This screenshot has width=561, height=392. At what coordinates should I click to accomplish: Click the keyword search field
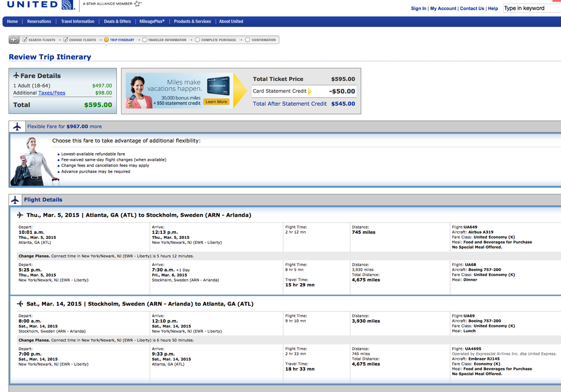tap(532, 8)
